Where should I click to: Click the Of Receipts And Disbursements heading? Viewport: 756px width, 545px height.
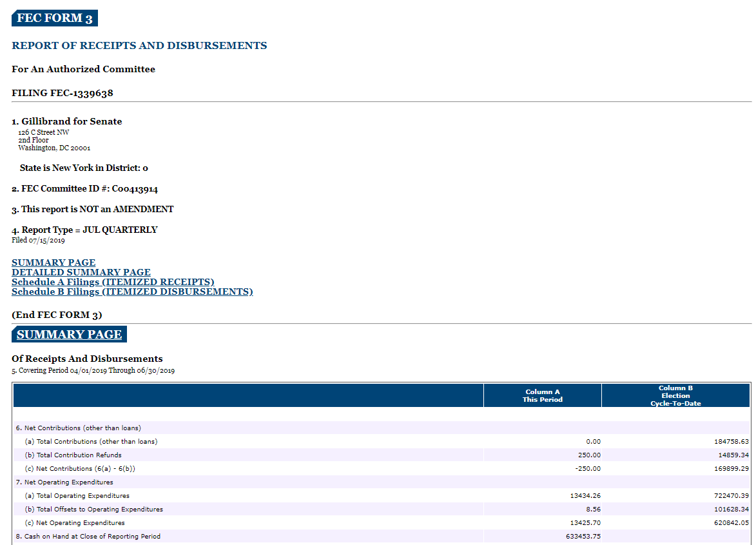click(87, 359)
